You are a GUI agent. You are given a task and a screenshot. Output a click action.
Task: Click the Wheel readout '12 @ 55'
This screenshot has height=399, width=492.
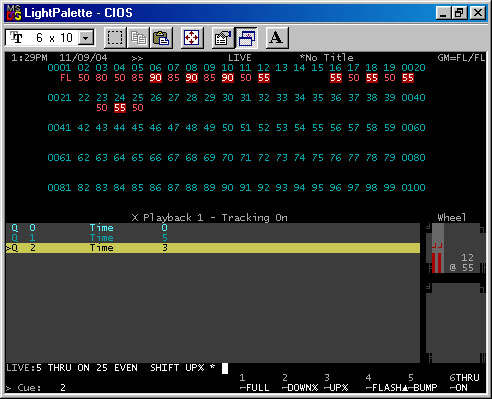(x=462, y=263)
